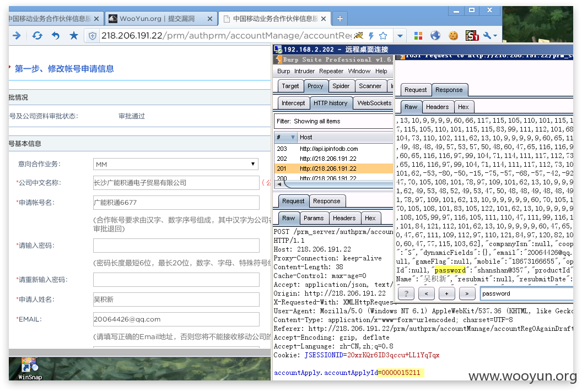
Task: Open the Burp menu in Burp Suite
Action: tap(284, 71)
